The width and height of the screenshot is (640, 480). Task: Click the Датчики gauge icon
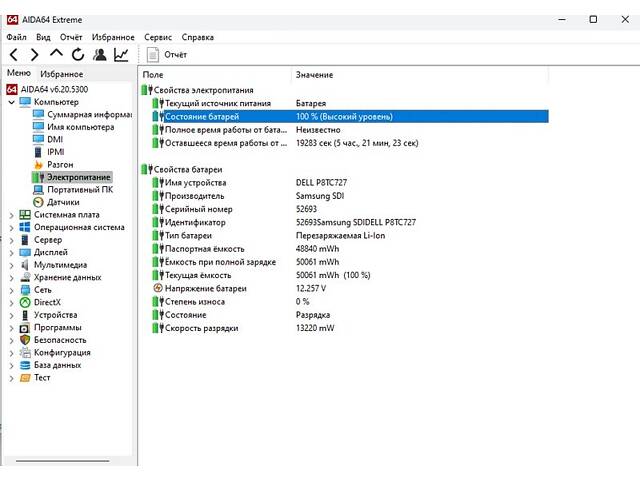pyautogui.click(x=38, y=202)
